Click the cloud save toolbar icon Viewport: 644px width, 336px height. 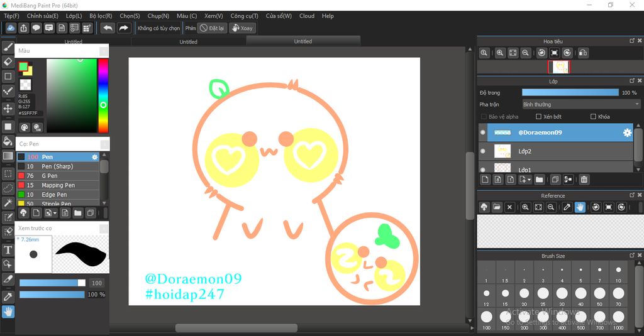(x=11, y=28)
